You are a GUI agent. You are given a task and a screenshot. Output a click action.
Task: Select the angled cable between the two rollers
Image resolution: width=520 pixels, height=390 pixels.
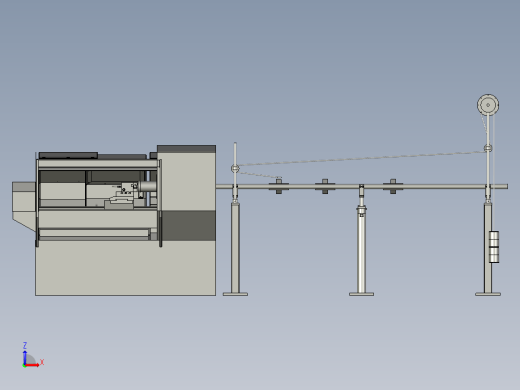[x=362, y=158]
